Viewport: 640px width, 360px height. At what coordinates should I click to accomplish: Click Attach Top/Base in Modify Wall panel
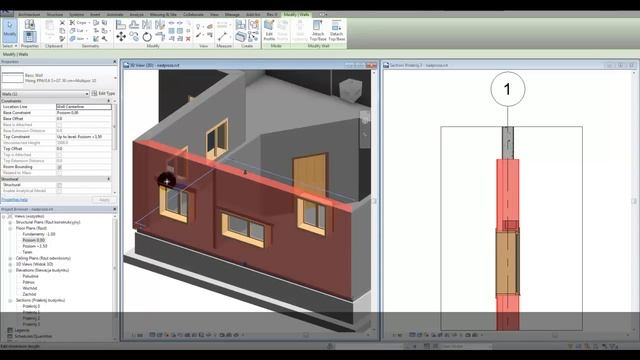(318, 30)
